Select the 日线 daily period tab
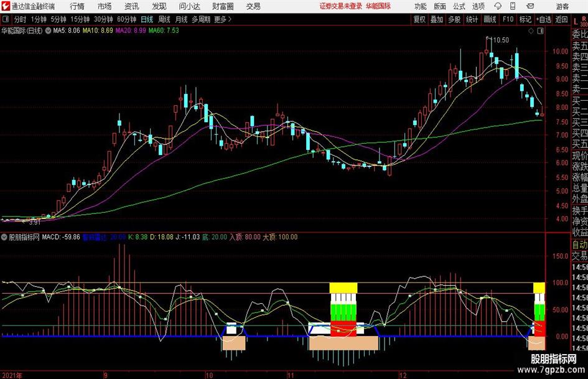588x379 pixels. point(147,19)
